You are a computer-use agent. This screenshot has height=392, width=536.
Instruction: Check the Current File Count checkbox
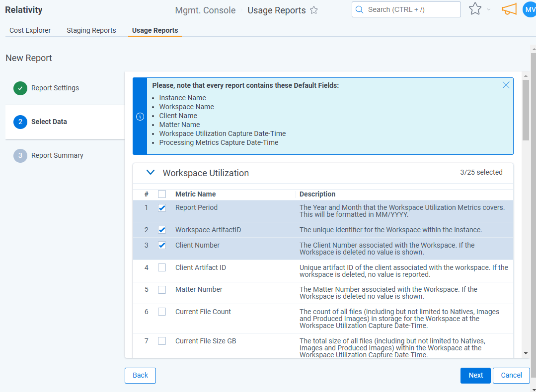click(x=162, y=312)
